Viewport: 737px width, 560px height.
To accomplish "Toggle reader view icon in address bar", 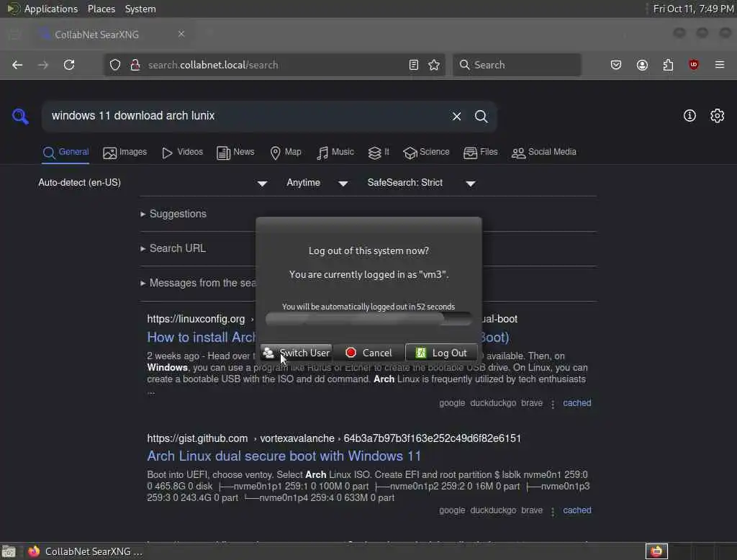I will [x=414, y=65].
